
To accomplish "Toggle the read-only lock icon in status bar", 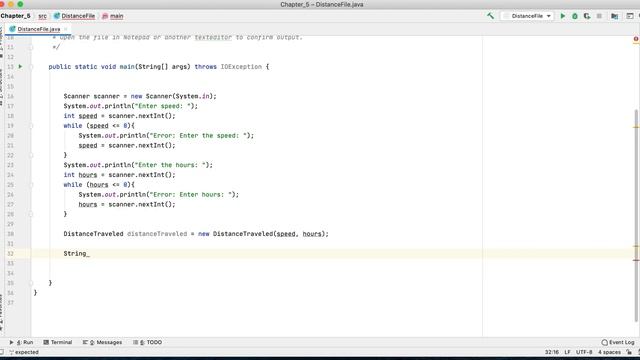I will click(x=629, y=352).
